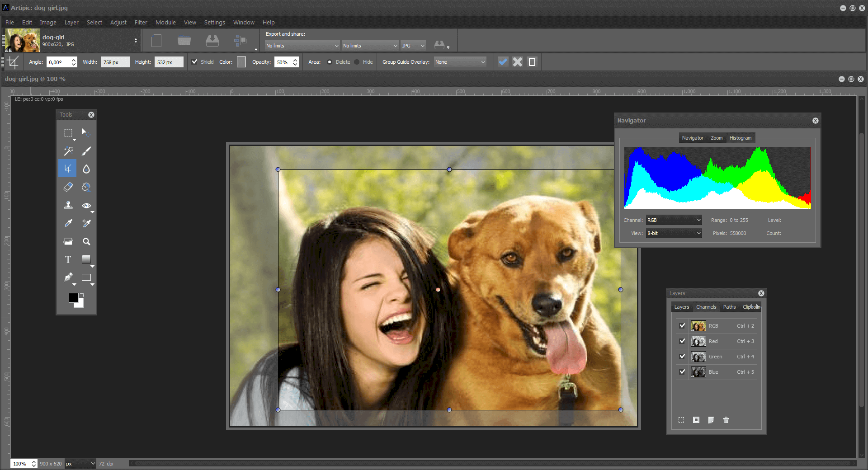Image resolution: width=868 pixels, height=470 pixels.
Task: Apply crop with the checkmark icon
Action: [503, 62]
